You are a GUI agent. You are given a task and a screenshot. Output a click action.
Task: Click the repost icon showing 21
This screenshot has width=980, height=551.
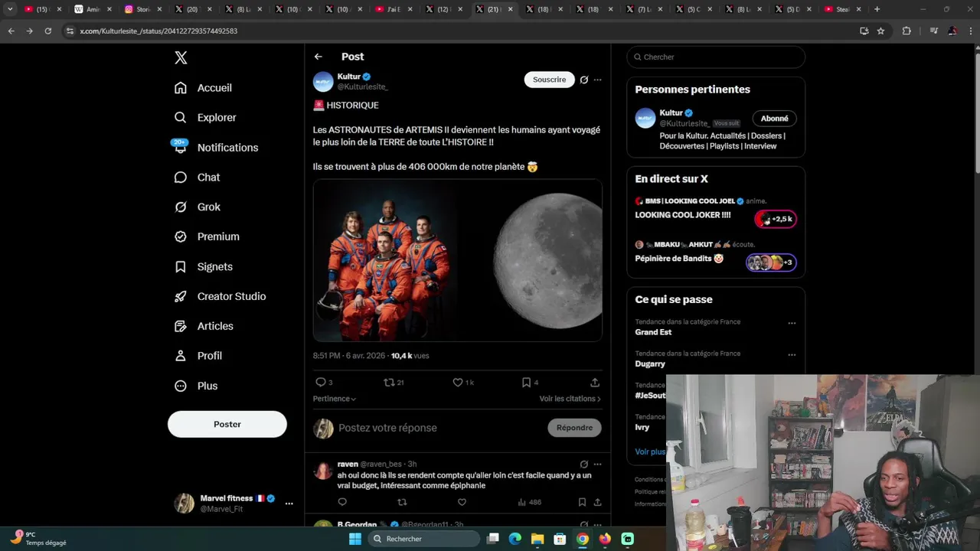[389, 382]
